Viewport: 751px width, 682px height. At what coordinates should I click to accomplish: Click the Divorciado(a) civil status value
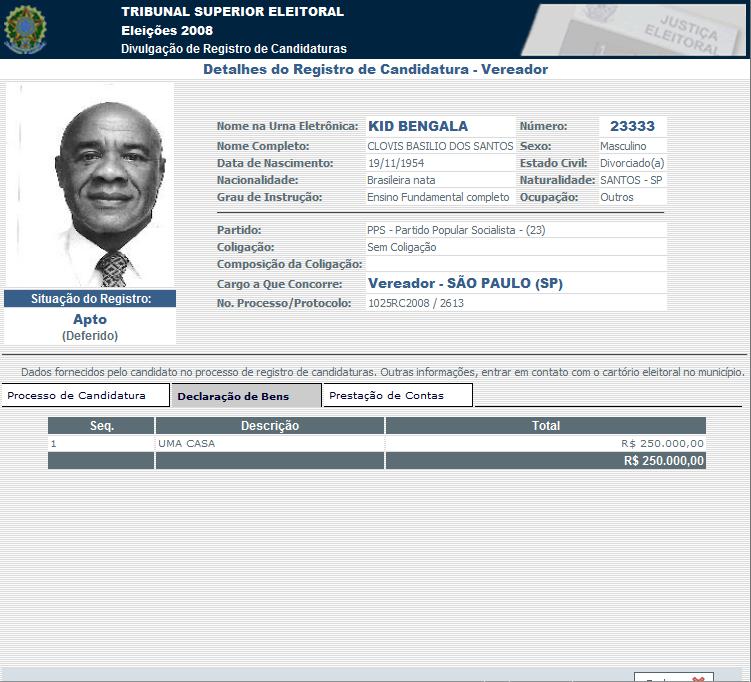pos(632,163)
